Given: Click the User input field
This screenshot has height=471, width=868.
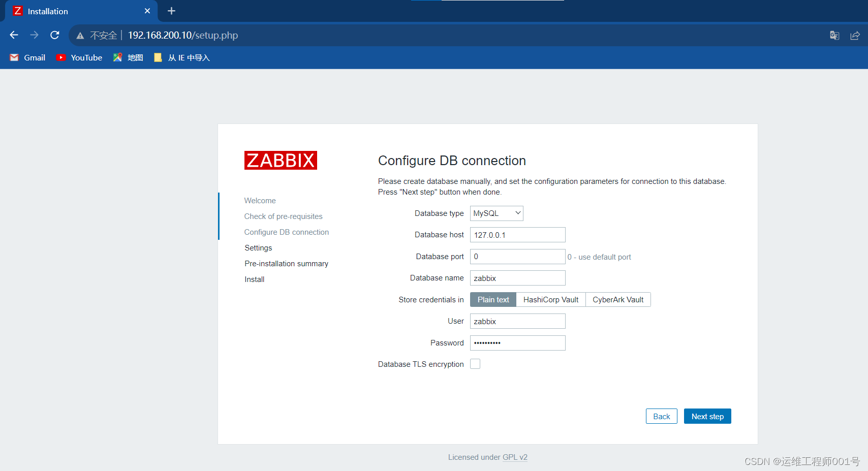Looking at the screenshot, I should (517, 321).
